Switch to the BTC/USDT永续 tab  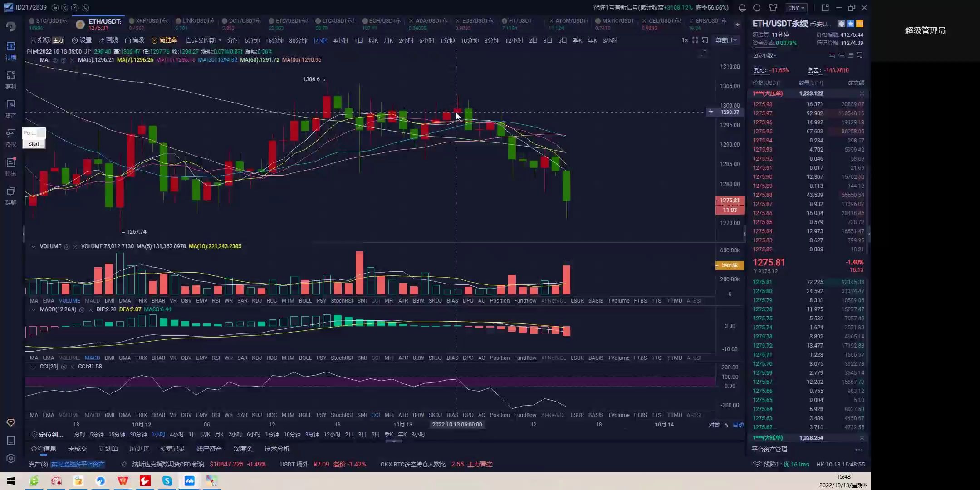(49, 24)
